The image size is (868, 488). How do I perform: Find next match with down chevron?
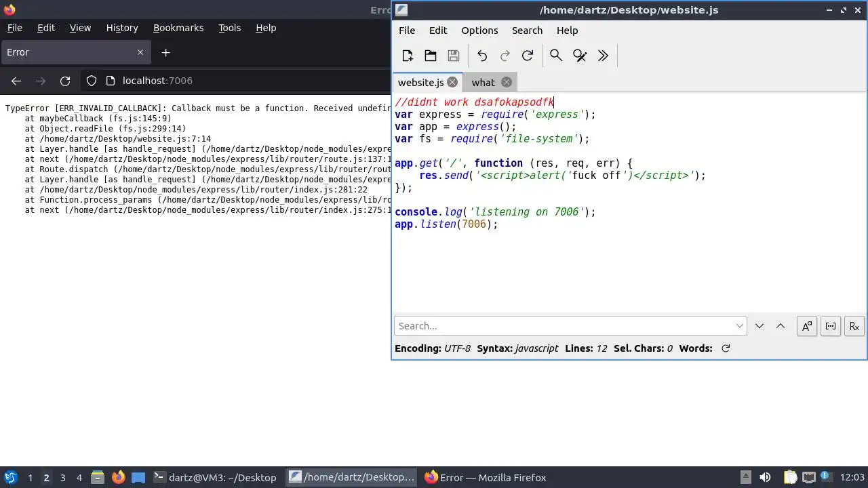[759, 326]
